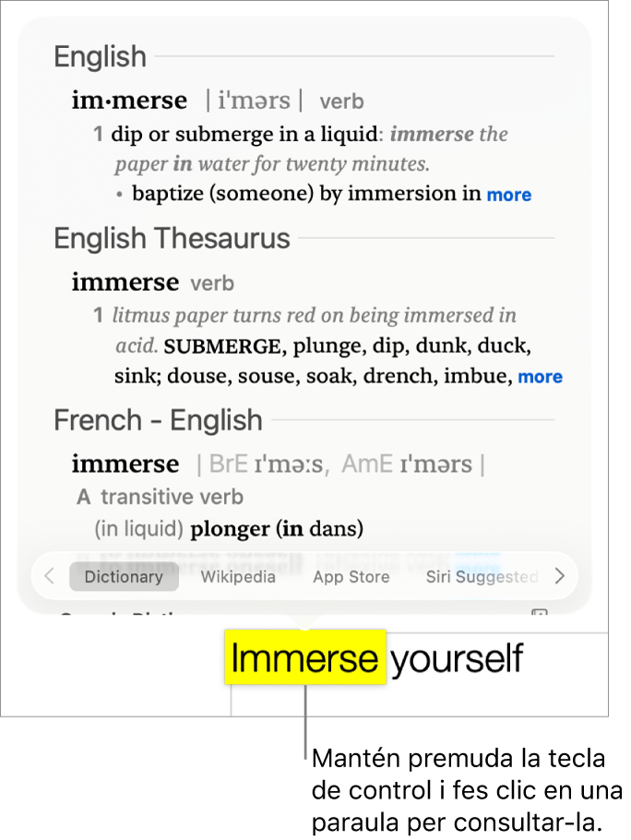
Task: Click the English Thesaurus section heading
Action: click(172, 239)
